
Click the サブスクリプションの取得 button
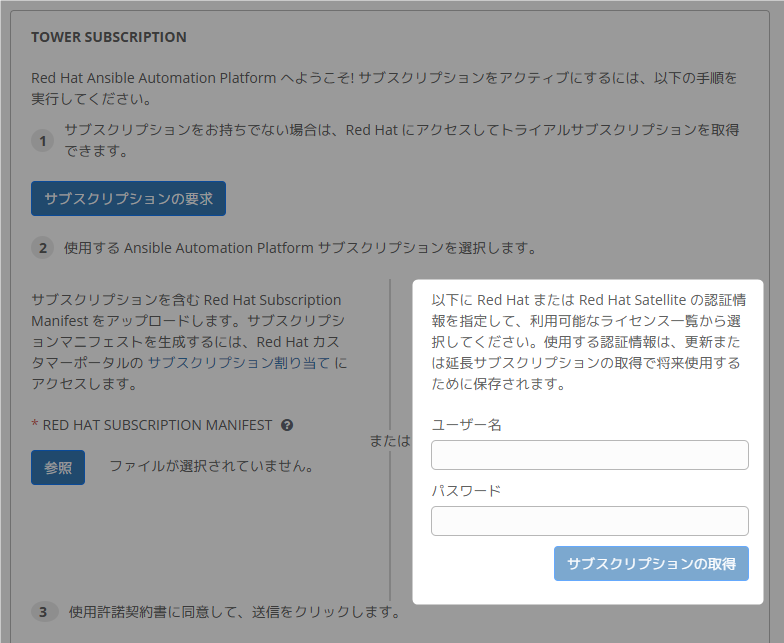pos(651,564)
